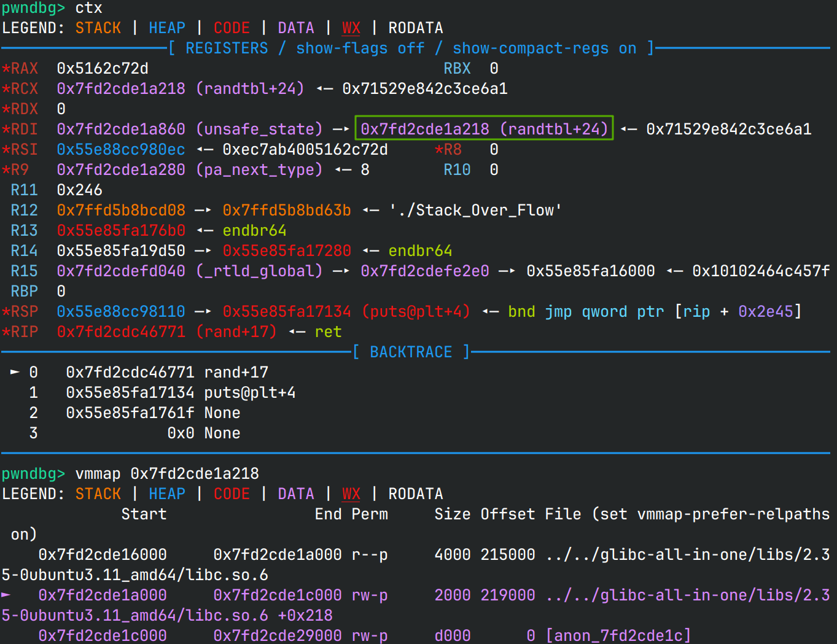This screenshot has height=644, width=837.
Task: Click the vmmap matched-row arrow marker
Action: point(6,595)
